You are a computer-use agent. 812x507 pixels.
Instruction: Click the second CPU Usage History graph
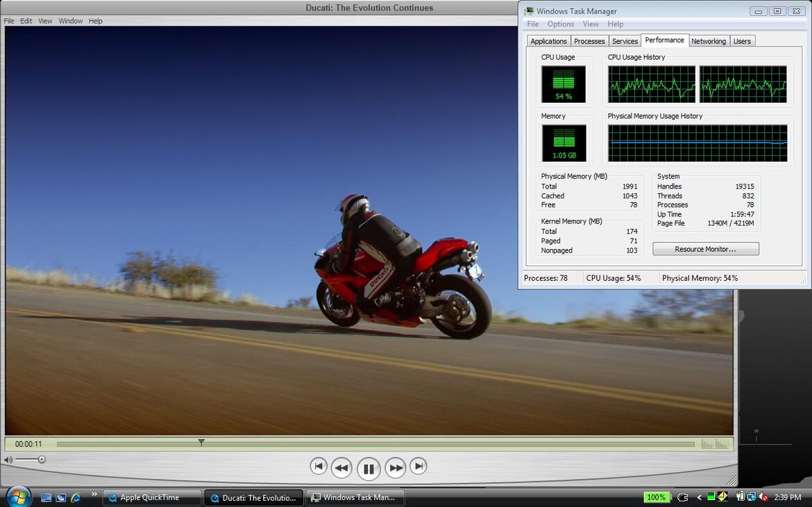743,85
